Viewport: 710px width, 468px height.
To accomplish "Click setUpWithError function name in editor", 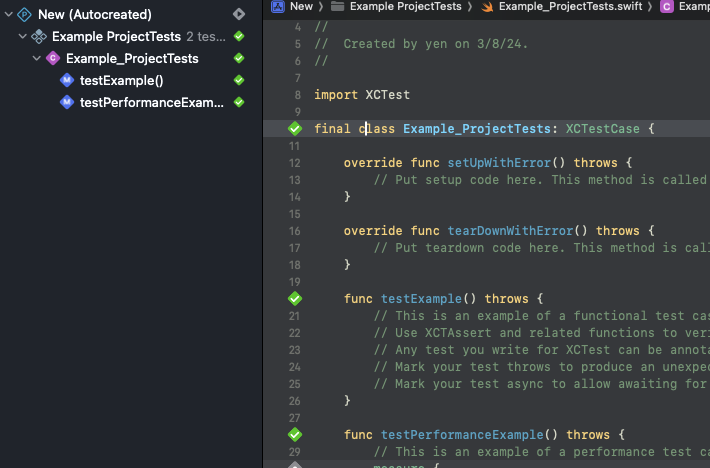I will coord(499,162).
